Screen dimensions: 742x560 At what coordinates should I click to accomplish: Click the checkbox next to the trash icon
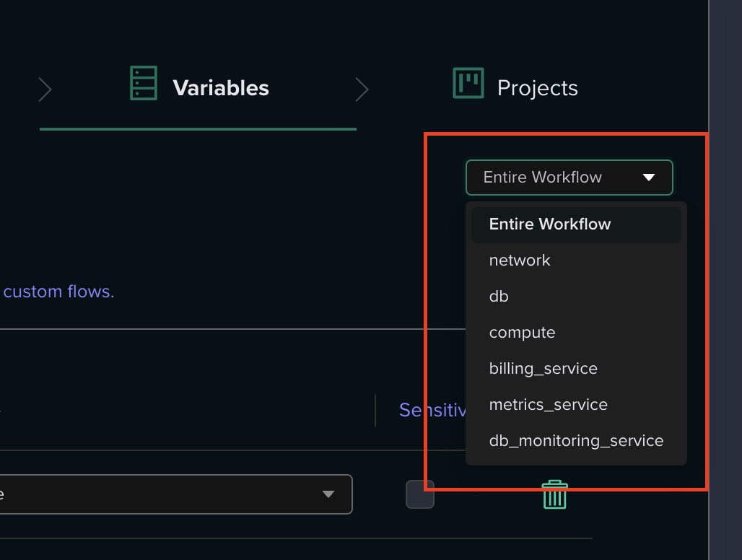click(x=419, y=494)
